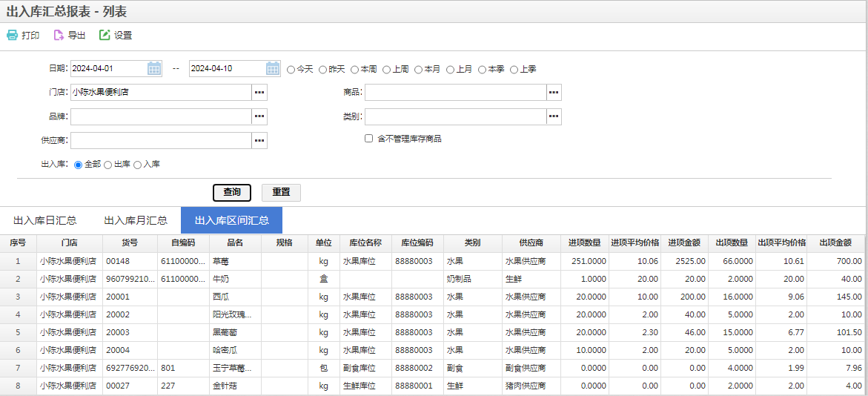Click the 打印 printer icon
This screenshot has width=868, height=396.
point(12,36)
